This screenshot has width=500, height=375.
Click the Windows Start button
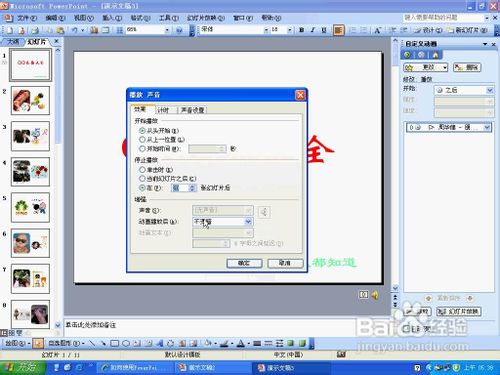[x=23, y=368]
